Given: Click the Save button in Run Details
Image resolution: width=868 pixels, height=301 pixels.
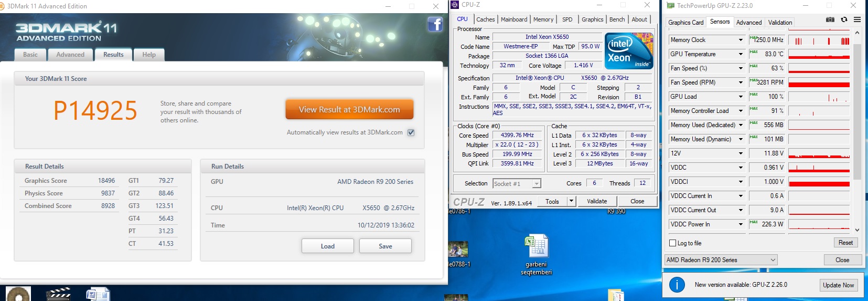Looking at the screenshot, I should [385, 246].
